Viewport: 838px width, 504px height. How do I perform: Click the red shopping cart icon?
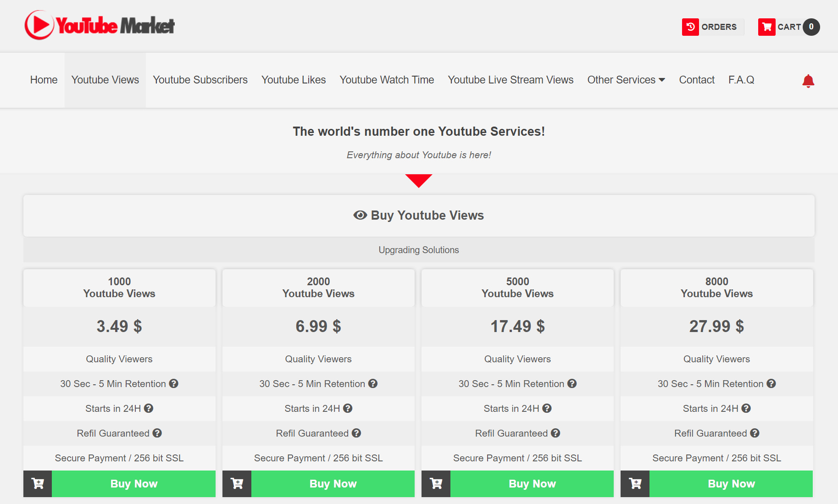pos(766,27)
